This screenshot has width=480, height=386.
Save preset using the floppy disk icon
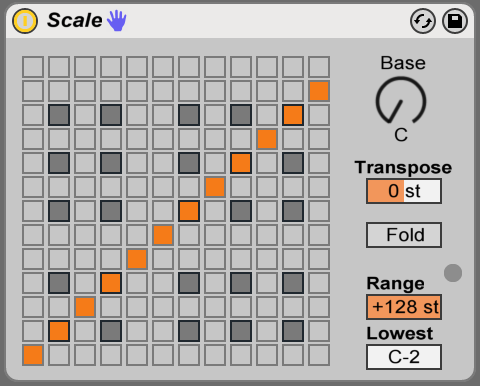pyautogui.click(x=455, y=21)
